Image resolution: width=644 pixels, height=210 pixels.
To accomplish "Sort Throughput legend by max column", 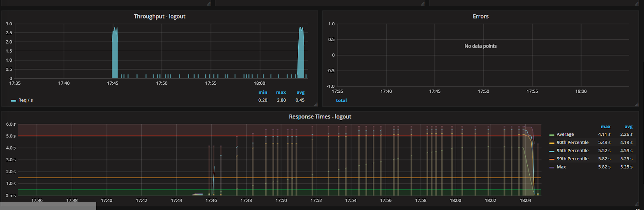I will pyautogui.click(x=281, y=92).
